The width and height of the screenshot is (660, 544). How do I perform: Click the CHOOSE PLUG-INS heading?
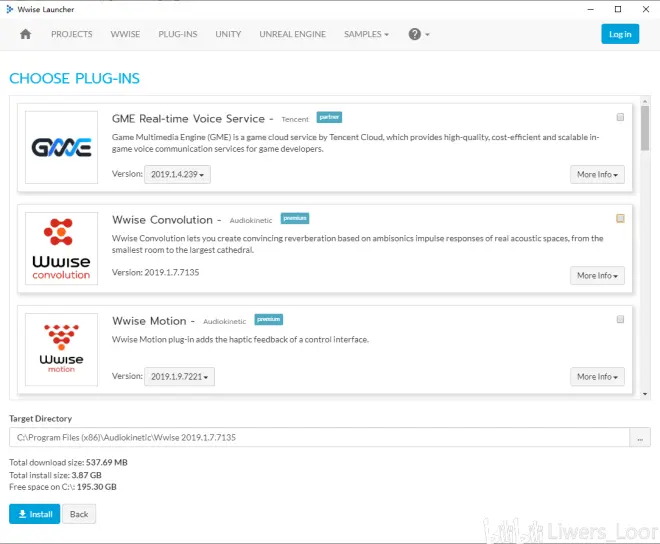tap(75, 78)
